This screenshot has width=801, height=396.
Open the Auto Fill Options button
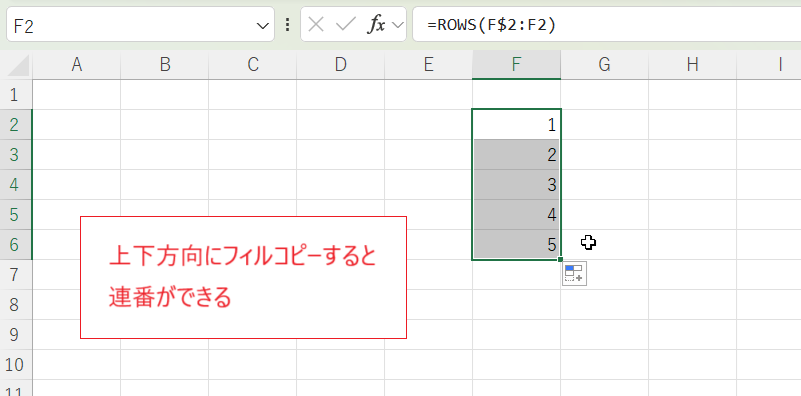(574, 273)
